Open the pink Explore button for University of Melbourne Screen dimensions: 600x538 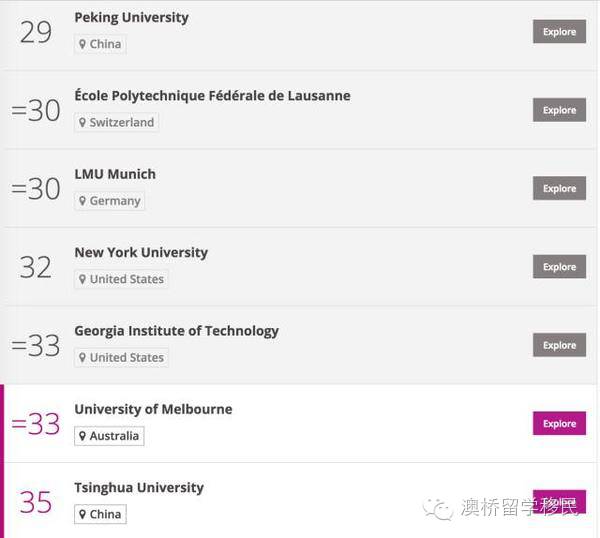[559, 423]
